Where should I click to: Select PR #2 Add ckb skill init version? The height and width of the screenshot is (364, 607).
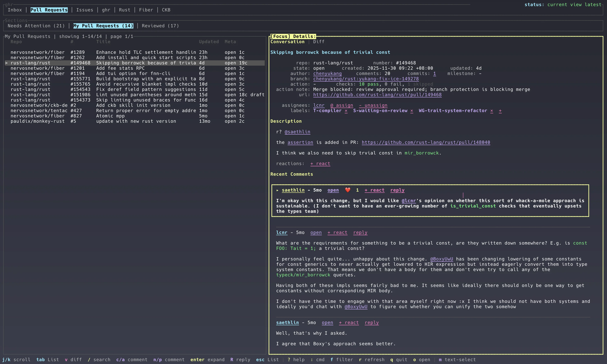coord(135,105)
